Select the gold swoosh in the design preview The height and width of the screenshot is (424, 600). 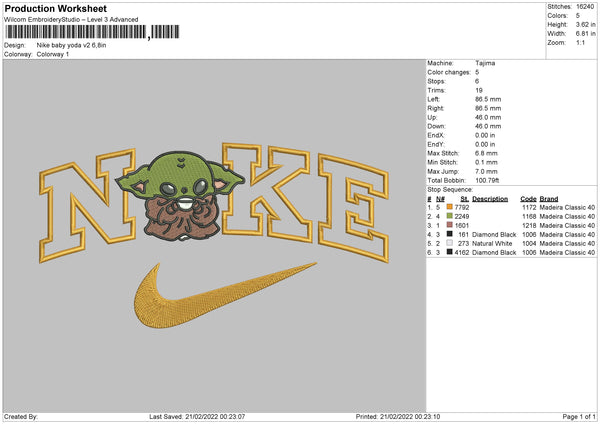pyautogui.click(x=225, y=295)
